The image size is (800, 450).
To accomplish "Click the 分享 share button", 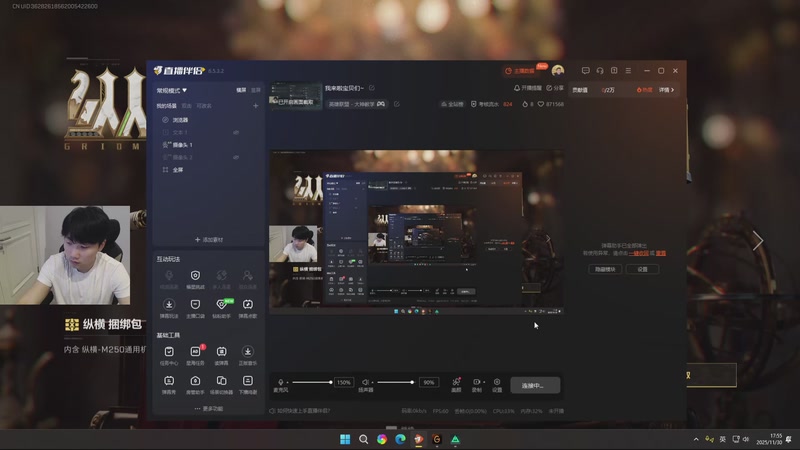I will [x=555, y=88].
